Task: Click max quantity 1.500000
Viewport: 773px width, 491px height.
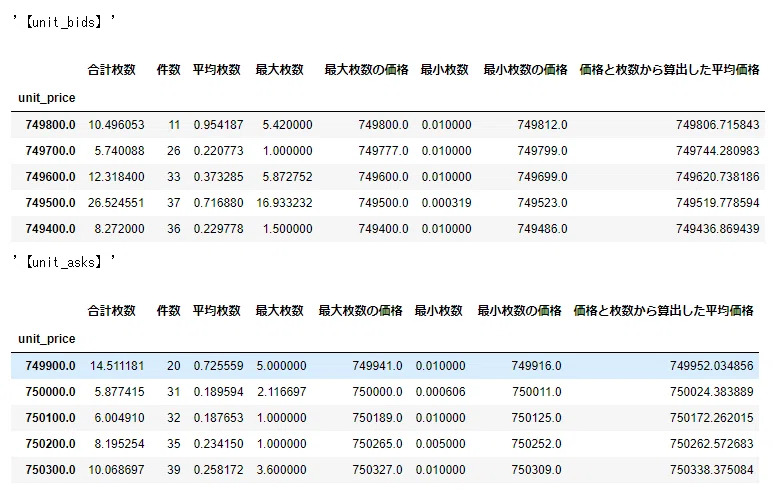Action: pyautogui.click(x=287, y=229)
